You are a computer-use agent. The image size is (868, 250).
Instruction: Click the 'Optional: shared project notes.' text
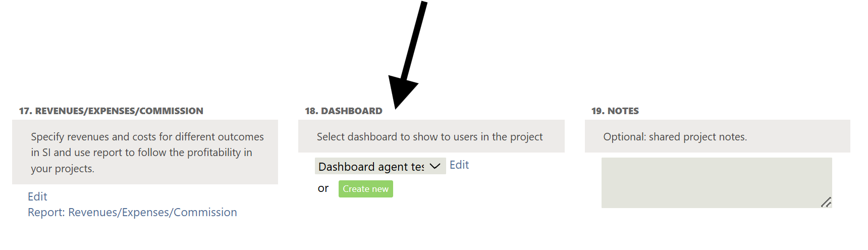point(675,137)
